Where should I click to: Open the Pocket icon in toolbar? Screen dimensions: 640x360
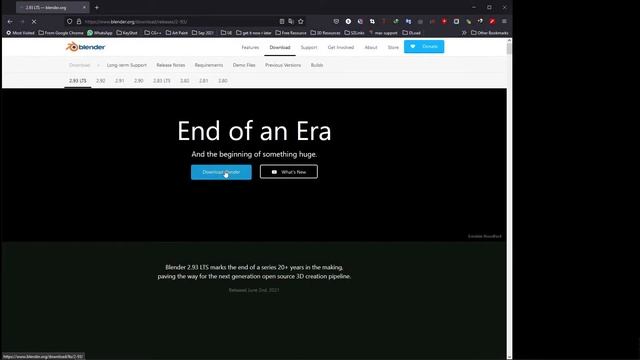[336, 21]
